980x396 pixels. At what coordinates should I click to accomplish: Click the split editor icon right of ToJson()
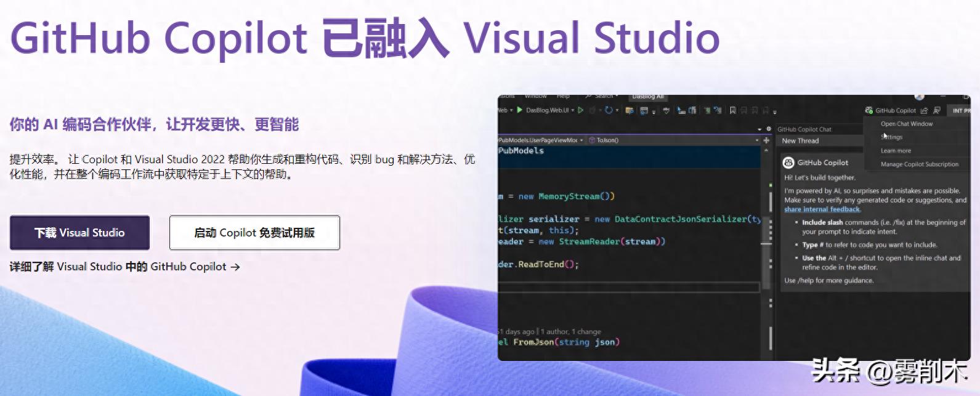click(x=766, y=140)
